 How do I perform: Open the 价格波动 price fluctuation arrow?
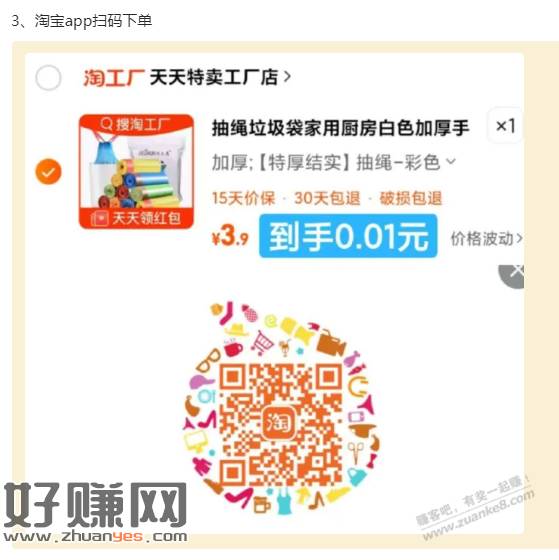[519, 238]
